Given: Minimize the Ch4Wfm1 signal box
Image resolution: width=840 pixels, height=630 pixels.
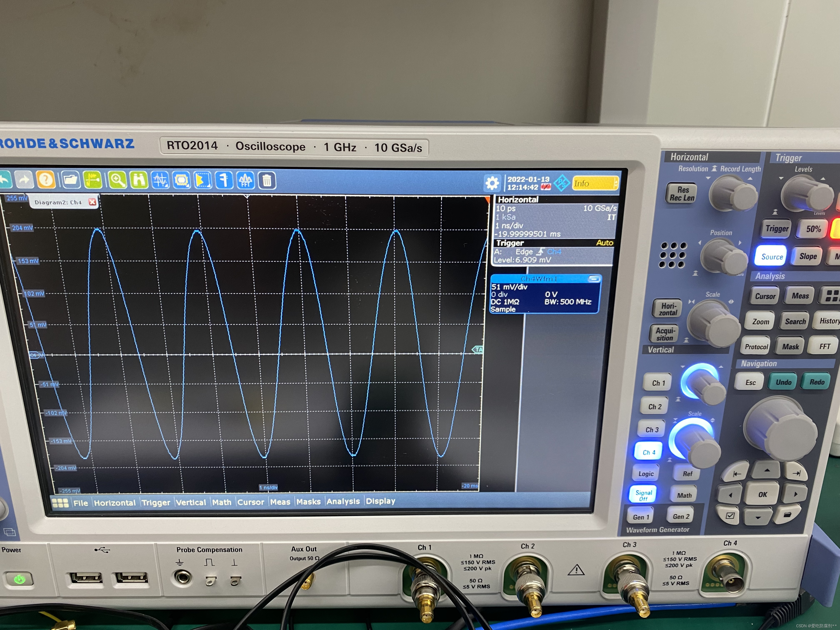Looking at the screenshot, I should tap(594, 279).
